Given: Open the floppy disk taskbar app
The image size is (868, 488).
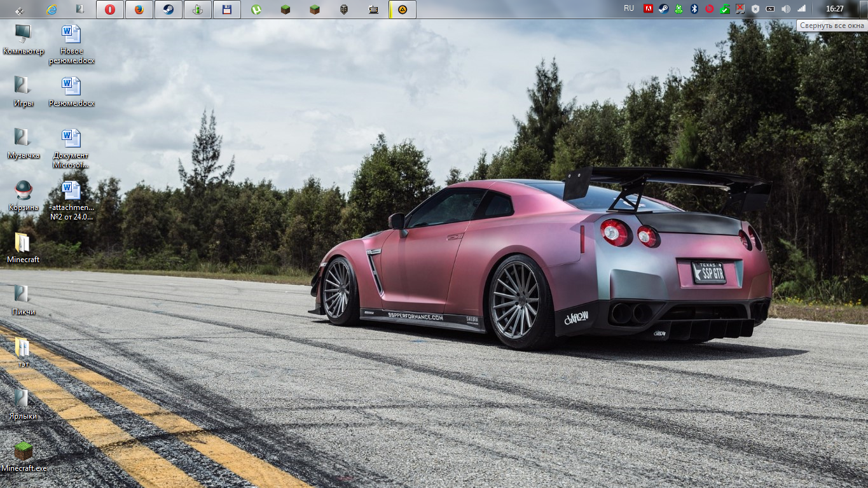Looking at the screenshot, I should (x=226, y=10).
